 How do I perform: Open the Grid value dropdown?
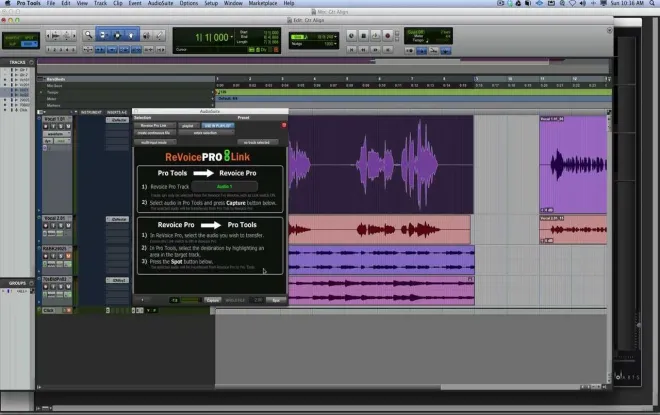[x=335, y=37]
